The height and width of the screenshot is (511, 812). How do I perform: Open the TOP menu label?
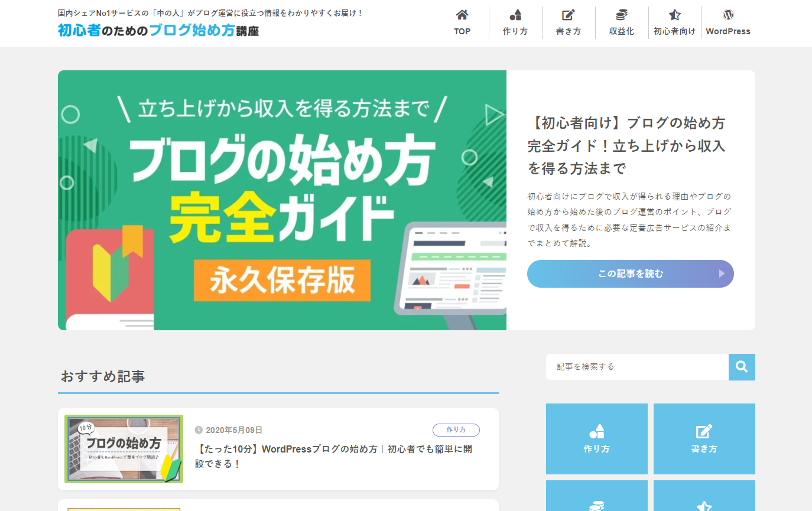coord(462,31)
